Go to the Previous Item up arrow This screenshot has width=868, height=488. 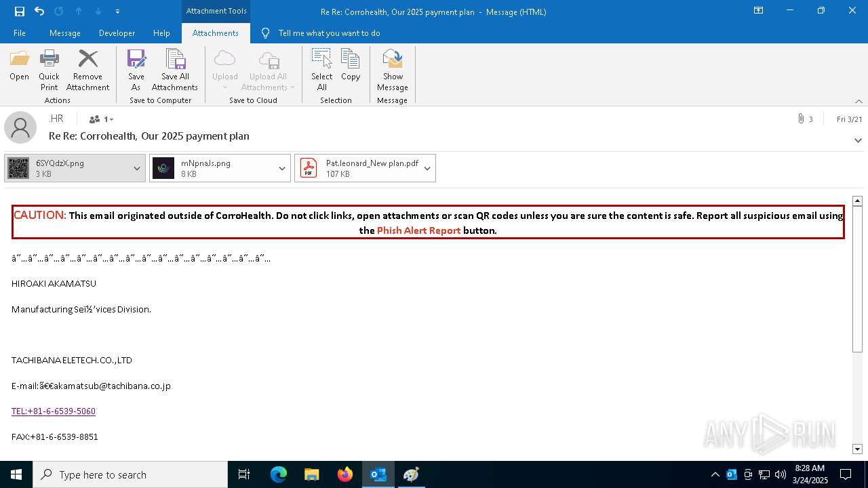coord(79,12)
